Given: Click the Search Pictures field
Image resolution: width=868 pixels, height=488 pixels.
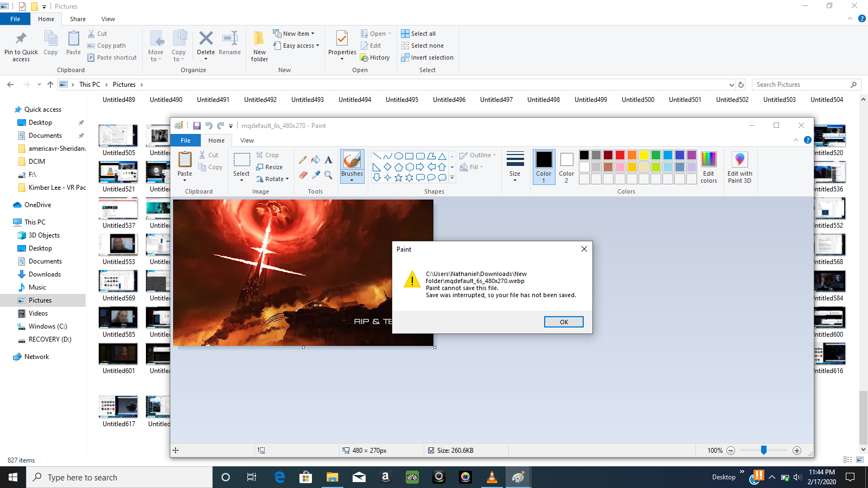Looking at the screenshot, I should pyautogui.click(x=807, y=85).
